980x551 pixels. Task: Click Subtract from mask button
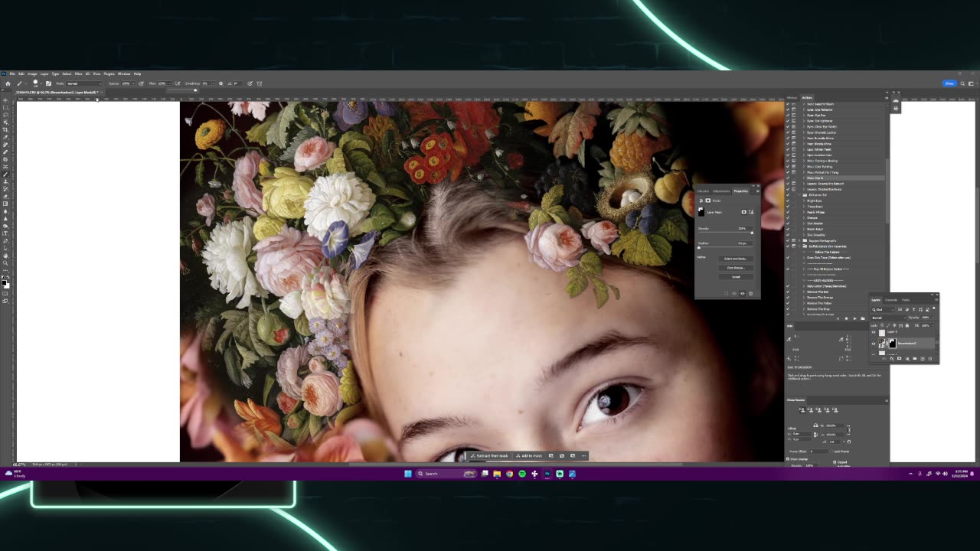pos(490,455)
